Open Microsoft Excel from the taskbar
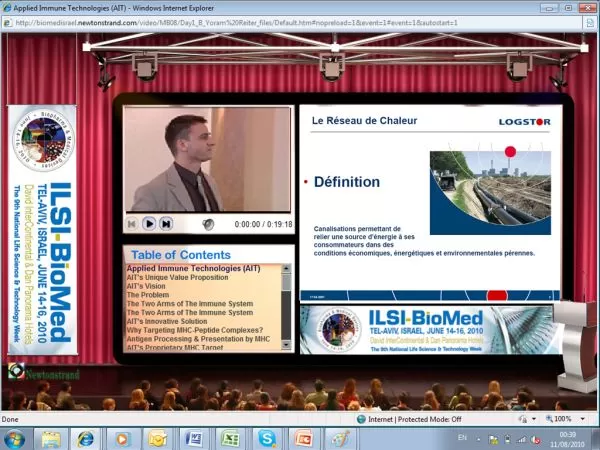 230,439
